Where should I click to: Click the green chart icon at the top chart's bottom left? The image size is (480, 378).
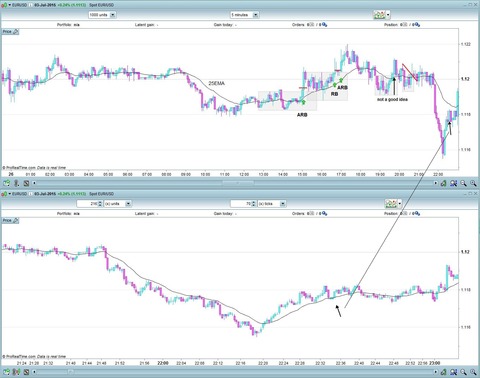6,183
